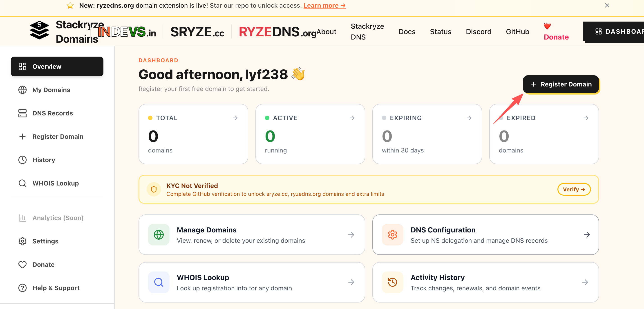Click the arrow on Manage Domains card
Image resolution: width=644 pixels, height=309 pixels.
[351, 235]
